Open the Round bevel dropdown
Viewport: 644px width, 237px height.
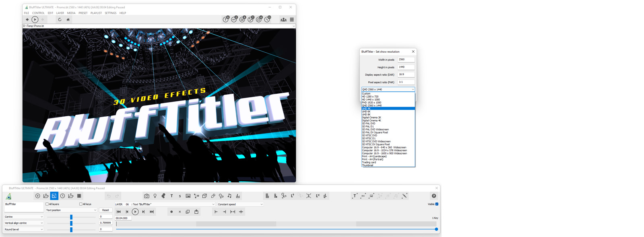click(x=24, y=229)
